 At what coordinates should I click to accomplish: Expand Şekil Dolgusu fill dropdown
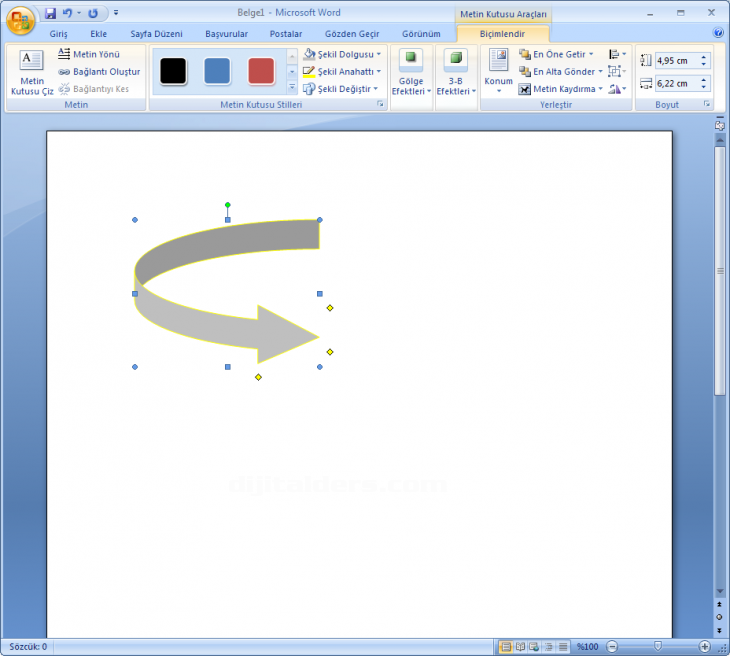tap(379, 54)
